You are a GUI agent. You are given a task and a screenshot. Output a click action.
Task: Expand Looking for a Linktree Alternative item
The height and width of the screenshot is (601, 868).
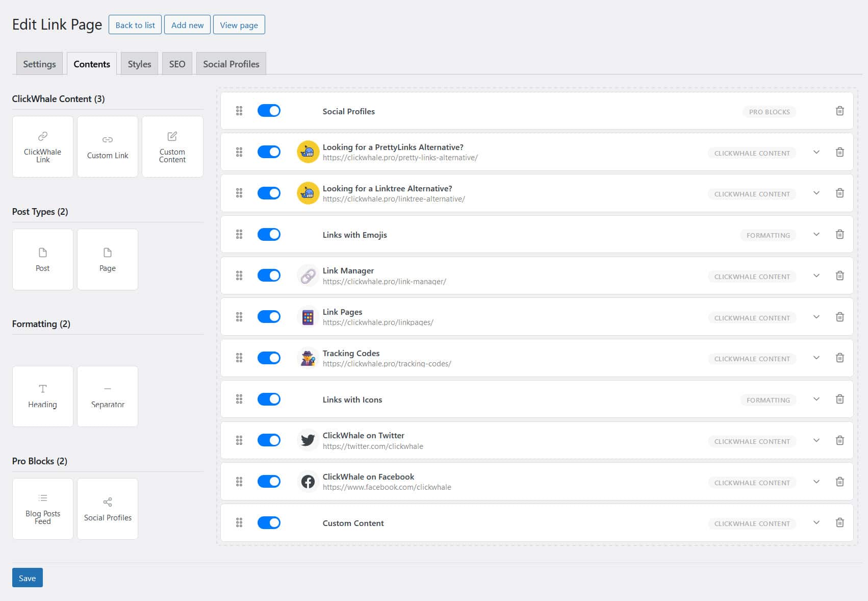(816, 193)
